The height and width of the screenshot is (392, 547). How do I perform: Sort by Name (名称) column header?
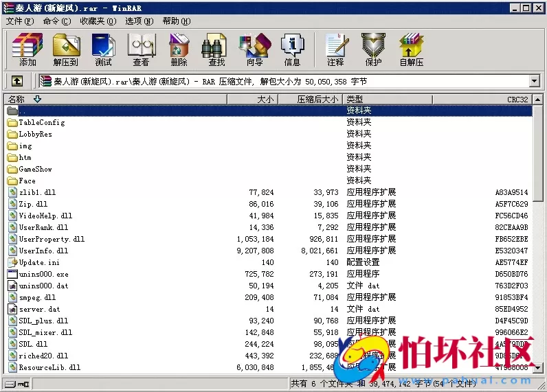115,100
